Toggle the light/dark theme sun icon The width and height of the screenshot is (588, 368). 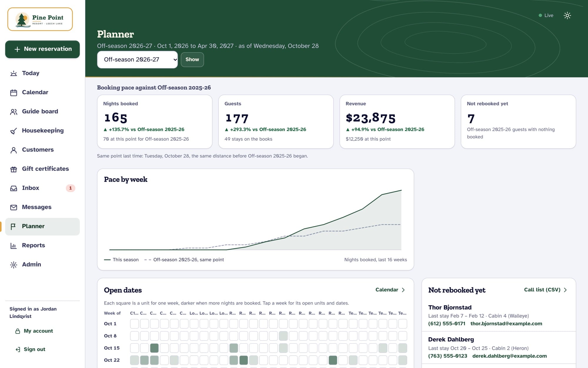[x=567, y=16]
